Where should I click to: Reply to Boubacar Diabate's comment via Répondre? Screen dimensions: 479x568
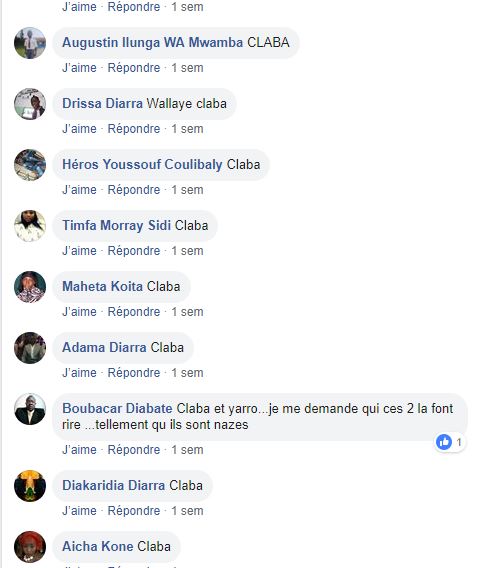134,450
